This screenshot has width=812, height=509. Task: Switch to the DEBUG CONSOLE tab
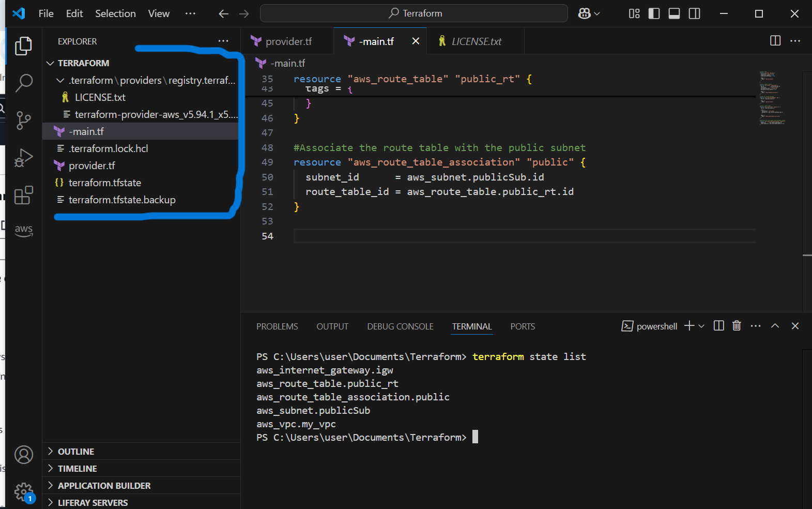click(x=400, y=326)
